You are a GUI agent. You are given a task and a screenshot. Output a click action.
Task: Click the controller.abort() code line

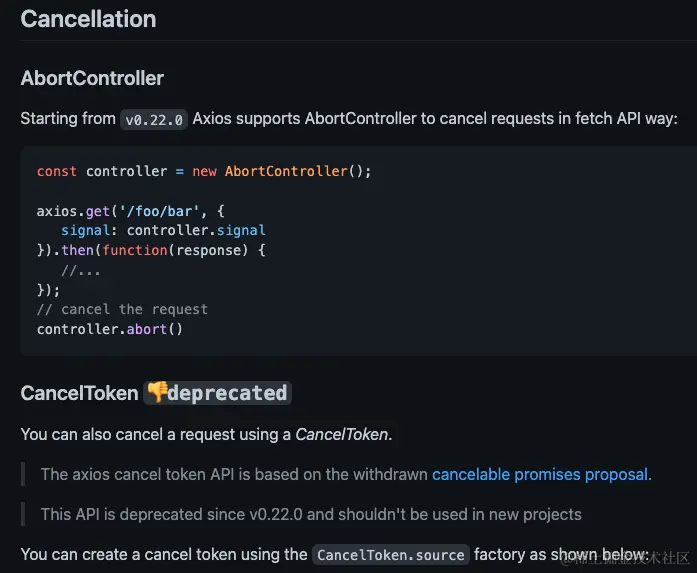coord(110,329)
